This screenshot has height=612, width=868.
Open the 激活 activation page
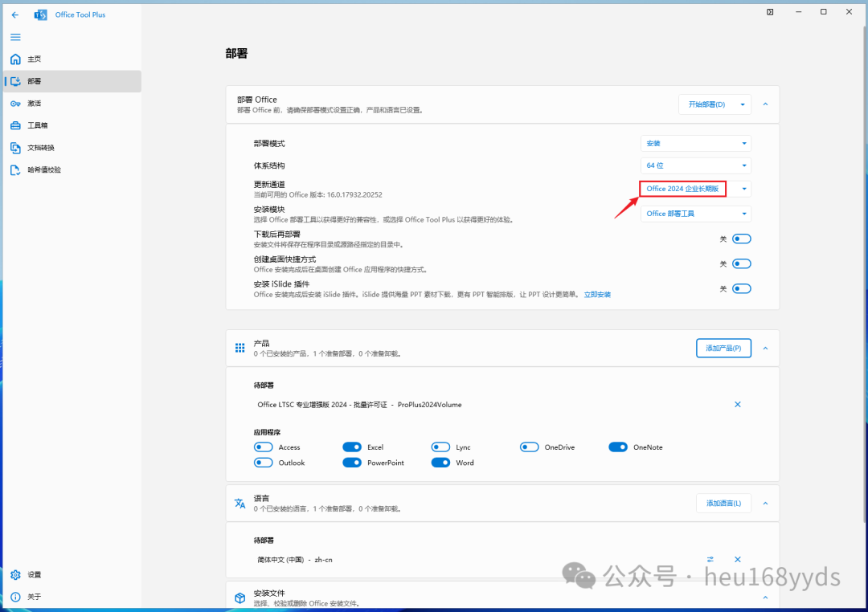click(x=72, y=104)
